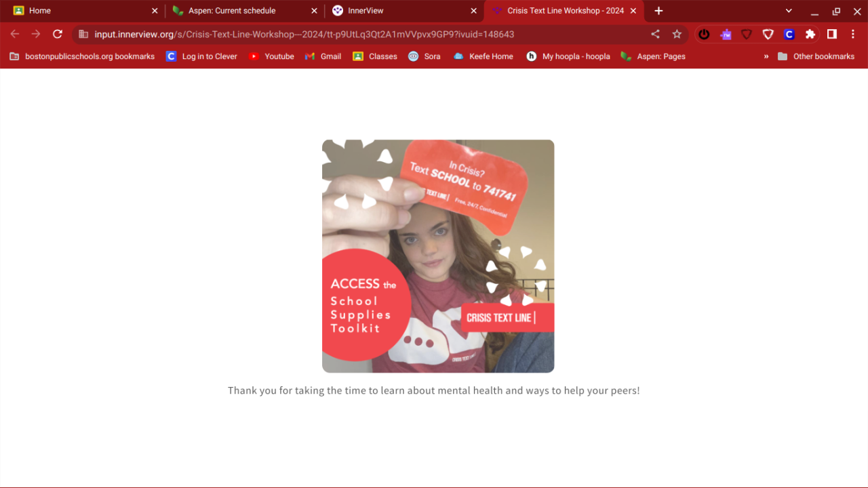Close the browser window
The height and width of the screenshot is (488, 868).
(856, 11)
